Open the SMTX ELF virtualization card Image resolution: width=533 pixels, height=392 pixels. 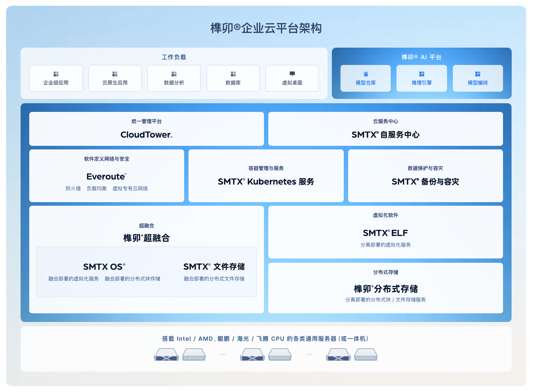click(x=385, y=232)
